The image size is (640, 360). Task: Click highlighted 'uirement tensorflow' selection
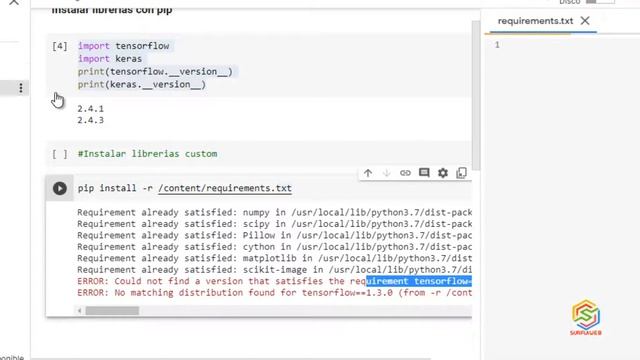tap(419, 281)
